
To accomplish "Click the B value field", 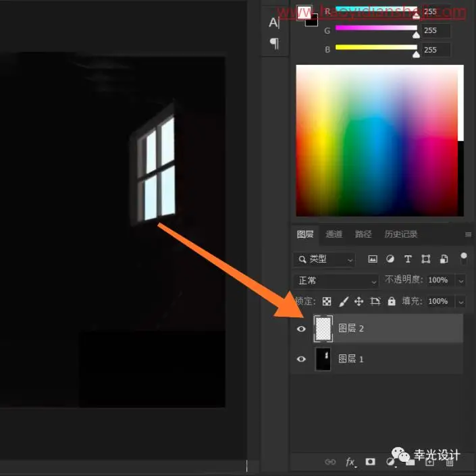I will [x=436, y=50].
